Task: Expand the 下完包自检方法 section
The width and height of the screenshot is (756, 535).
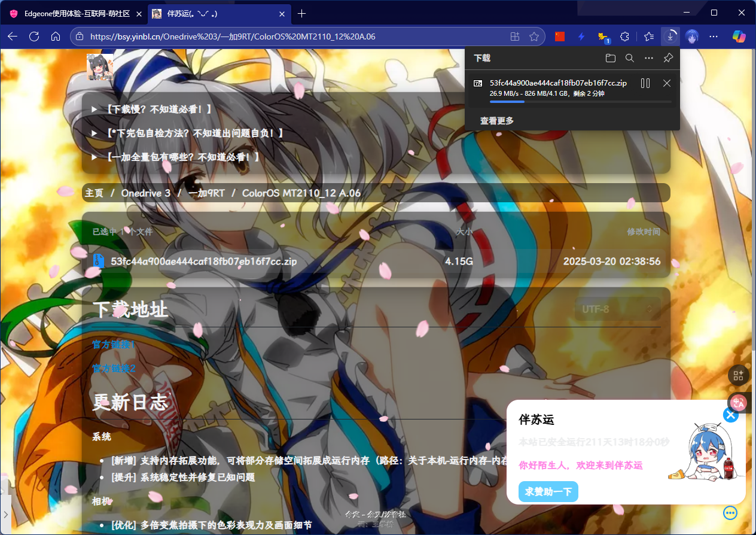Action: (x=187, y=133)
